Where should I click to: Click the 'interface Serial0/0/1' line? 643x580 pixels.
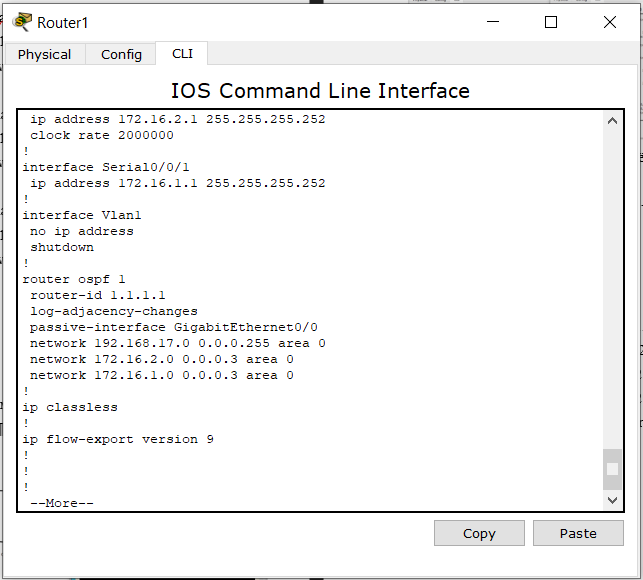(x=106, y=167)
